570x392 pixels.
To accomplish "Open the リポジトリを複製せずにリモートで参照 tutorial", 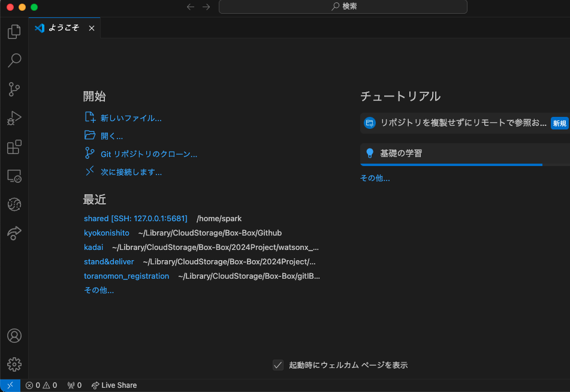I will [465, 123].
